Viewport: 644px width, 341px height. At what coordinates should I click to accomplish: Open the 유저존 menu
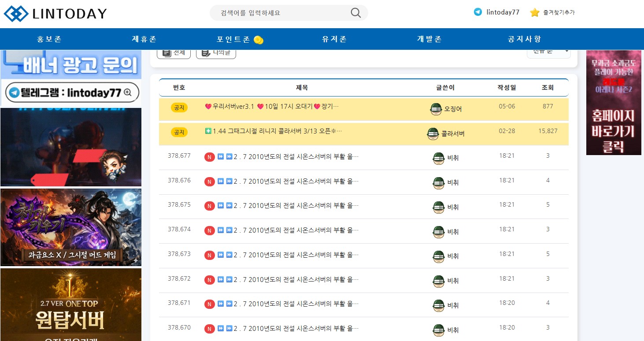[334, 39]
